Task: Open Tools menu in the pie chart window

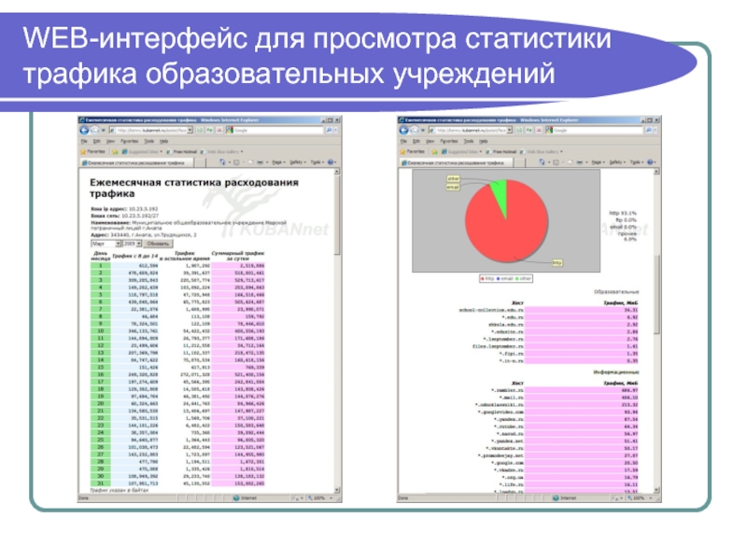Action: click(x=469, y=142)
